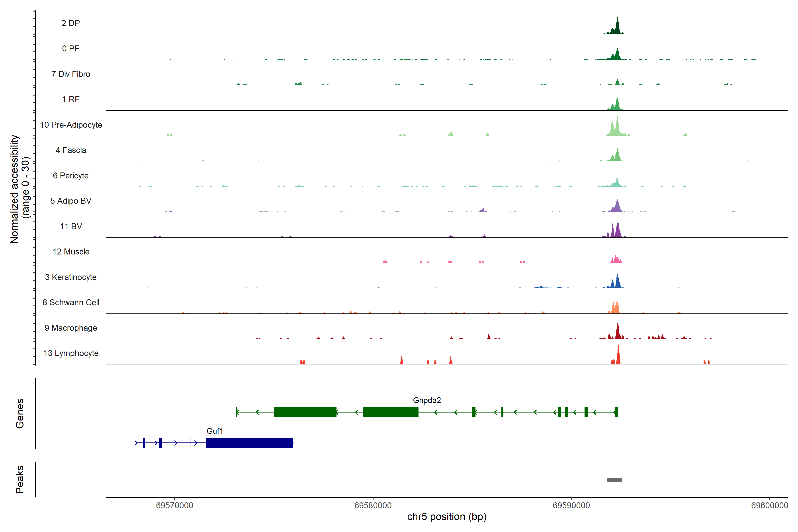Click the Guf1 gene label
The width and height of the screenshot is (798, 532).
tap(215, 431)
